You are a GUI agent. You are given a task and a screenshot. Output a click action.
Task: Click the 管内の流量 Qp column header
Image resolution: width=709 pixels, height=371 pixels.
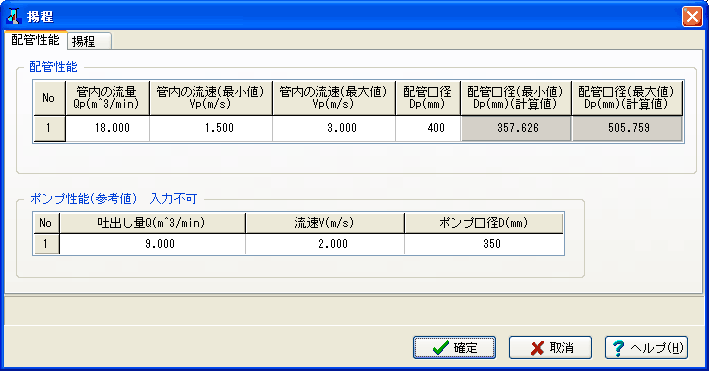coord(108,98)
